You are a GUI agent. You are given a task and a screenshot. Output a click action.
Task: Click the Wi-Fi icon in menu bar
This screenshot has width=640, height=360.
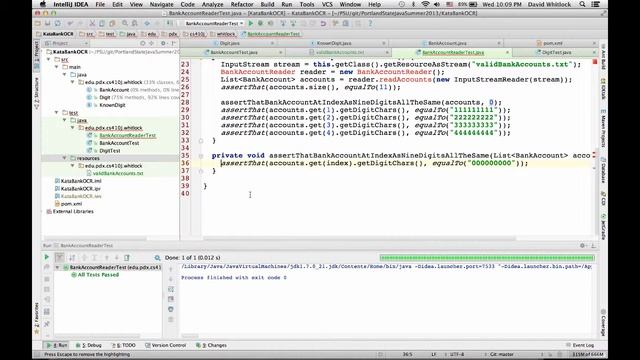425,4
